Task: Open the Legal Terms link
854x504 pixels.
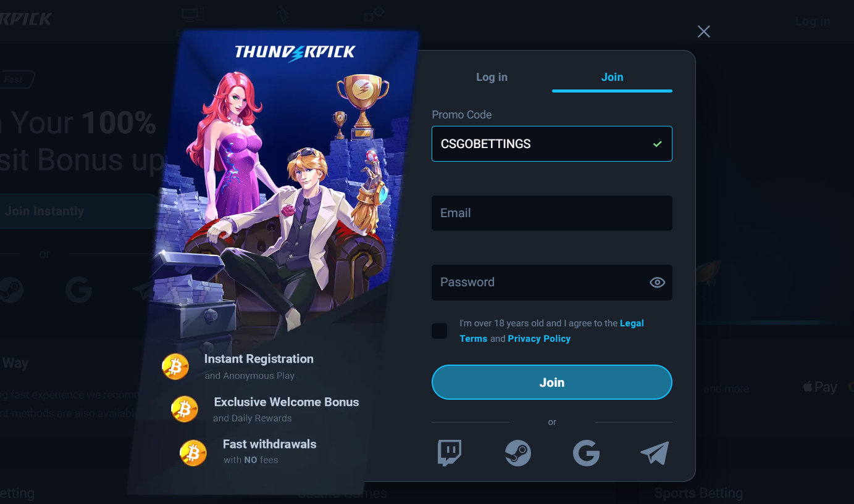Action: [x=551, y=331]
